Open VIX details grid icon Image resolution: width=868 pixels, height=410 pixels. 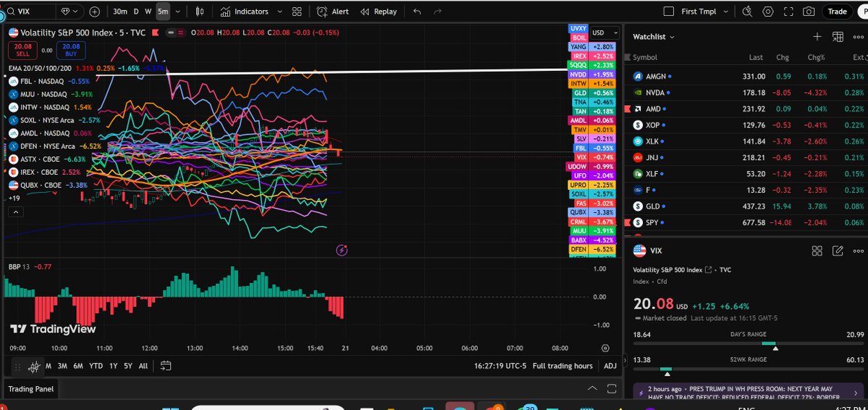tap(817, 251)
